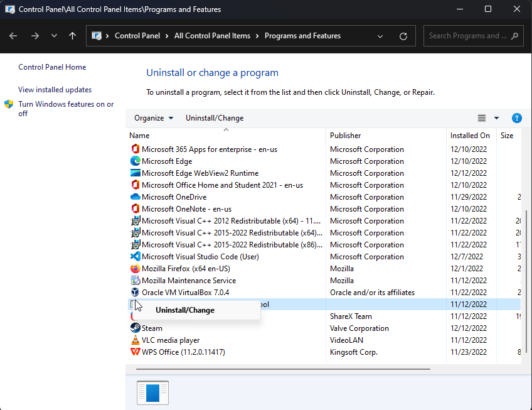Click the Kingsoft Corp. publisher cell

point(354,352)
